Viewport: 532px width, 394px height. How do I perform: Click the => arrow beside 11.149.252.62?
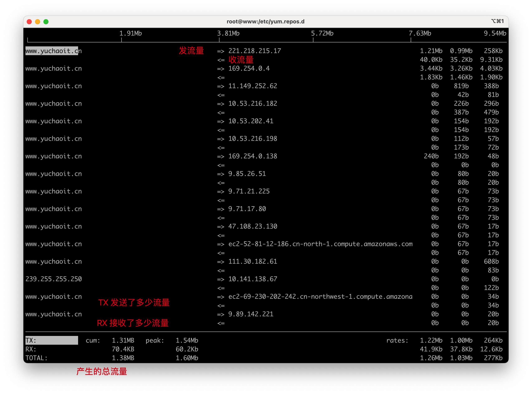pos(221,86)
